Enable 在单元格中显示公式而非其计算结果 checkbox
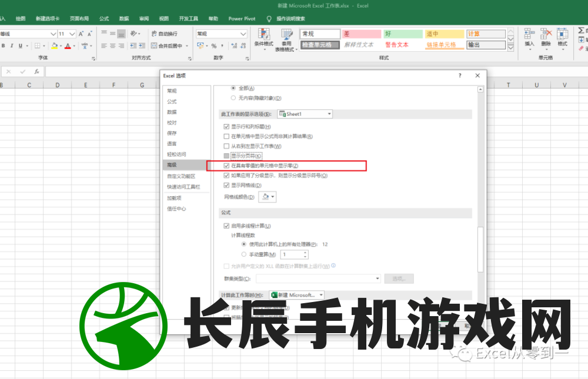This screenshot has width=588, height=379. 227,136
